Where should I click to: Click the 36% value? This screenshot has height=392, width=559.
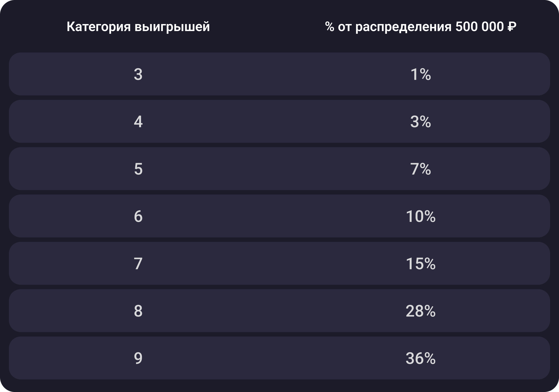click(421, 358)
